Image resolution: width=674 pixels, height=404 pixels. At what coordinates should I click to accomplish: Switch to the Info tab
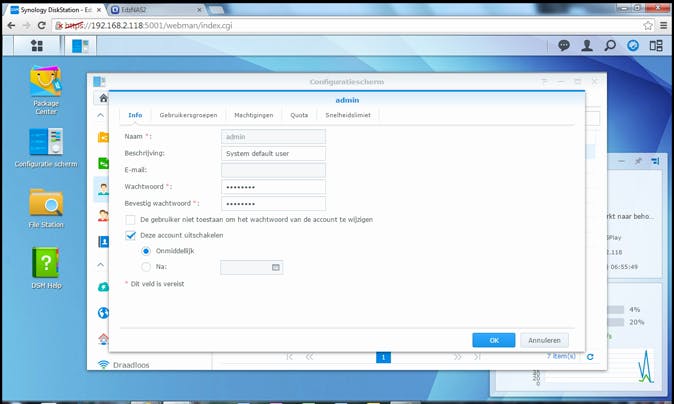pos(135,115)
